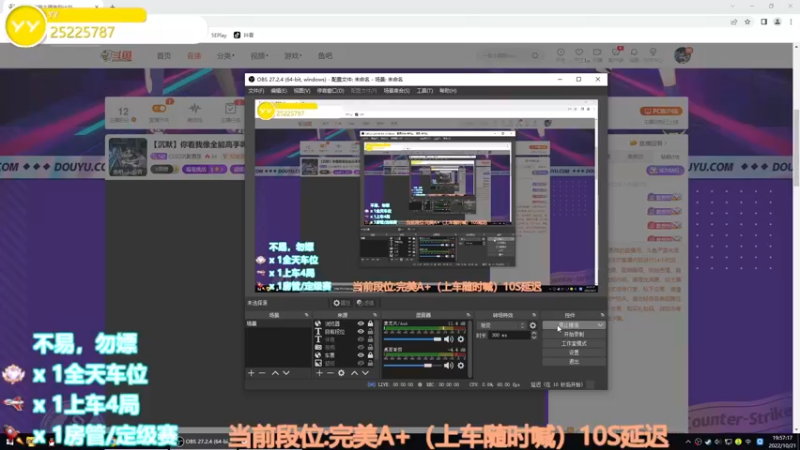Move the scene up in the Scenes list
The width and height of the screenshot is (800, 450).
click(x=275, y=373)
